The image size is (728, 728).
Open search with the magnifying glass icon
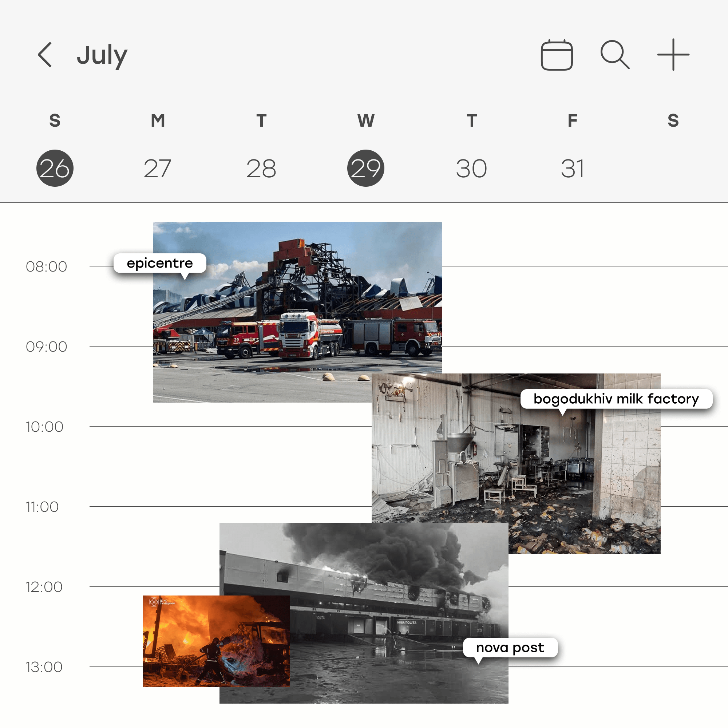click(614, 55)
